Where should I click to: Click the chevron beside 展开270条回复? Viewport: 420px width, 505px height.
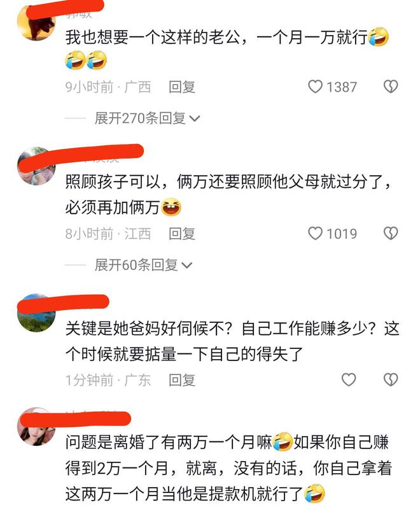195,119
